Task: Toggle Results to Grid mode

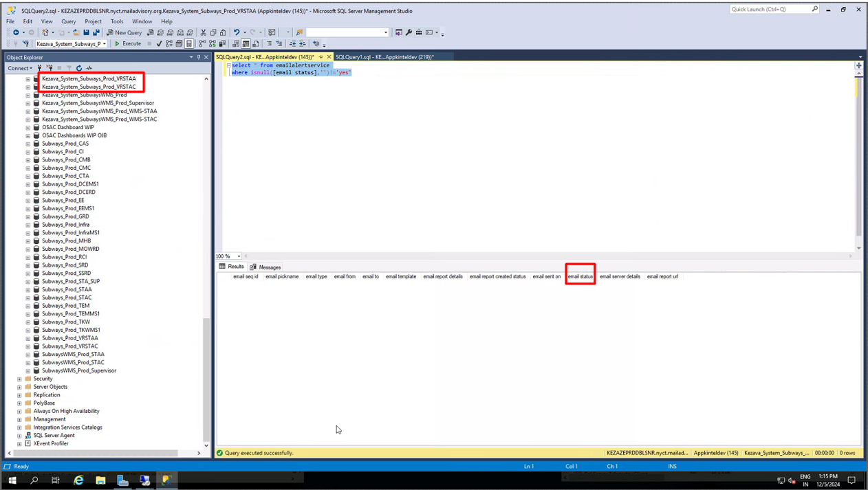Action: click(246, 43)
